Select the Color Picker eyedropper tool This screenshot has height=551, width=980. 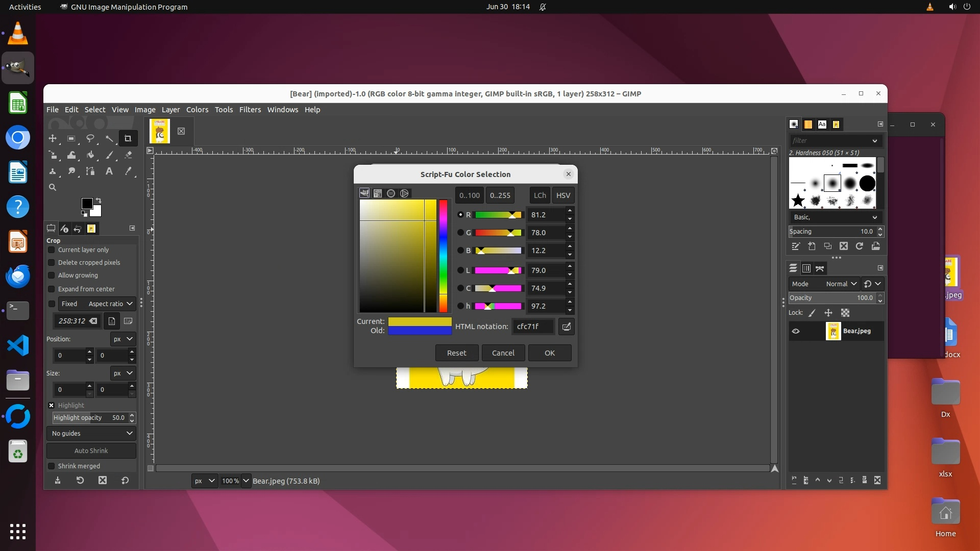[x=128, y=171]
